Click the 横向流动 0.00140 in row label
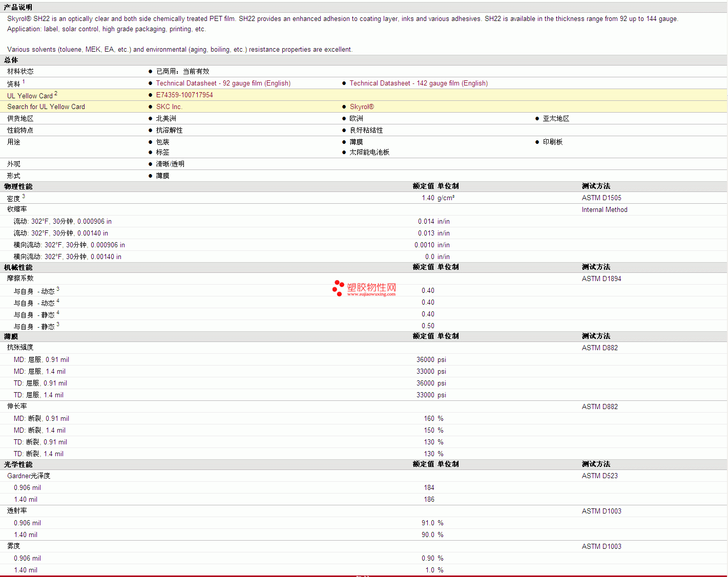 [68, 257]
